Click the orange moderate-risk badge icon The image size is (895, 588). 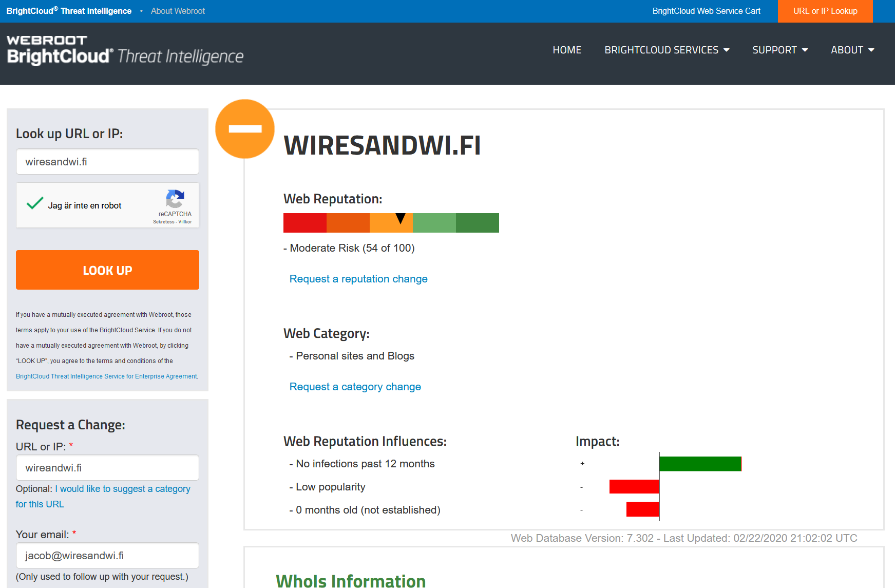[x=244, y=129]
